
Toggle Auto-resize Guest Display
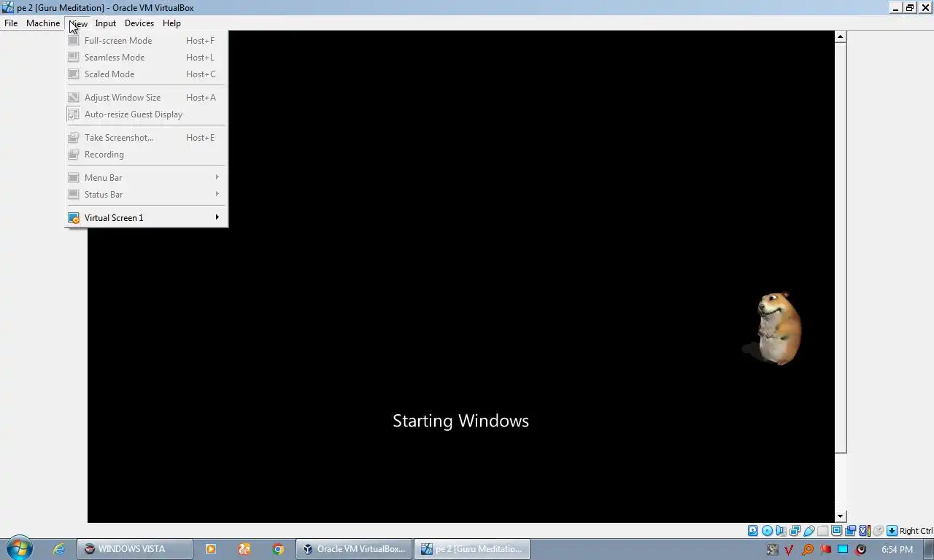(x=147, y=114)
